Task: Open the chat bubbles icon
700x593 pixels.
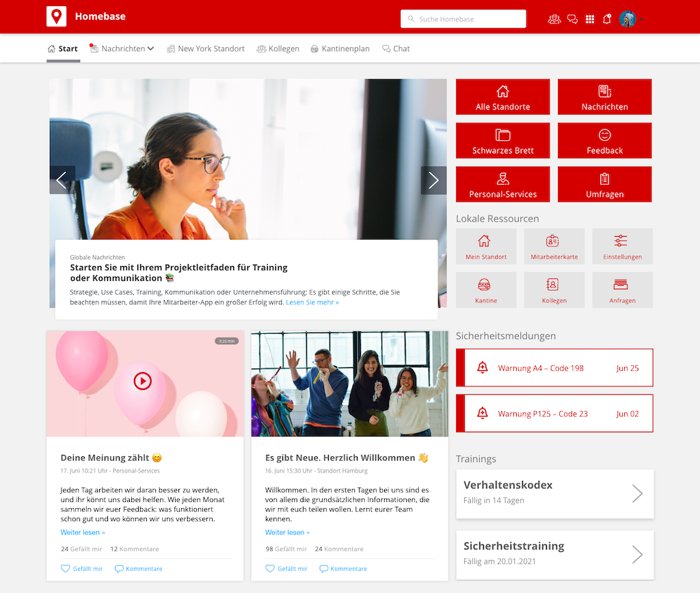Action: coord(572,18)
